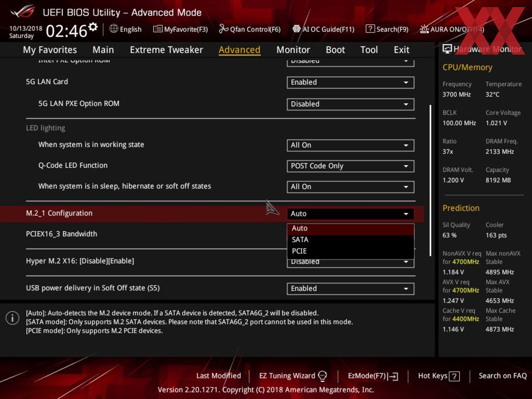
Task: Click DRAM Freq. 2133 MHz value
Action: point(500,152)
